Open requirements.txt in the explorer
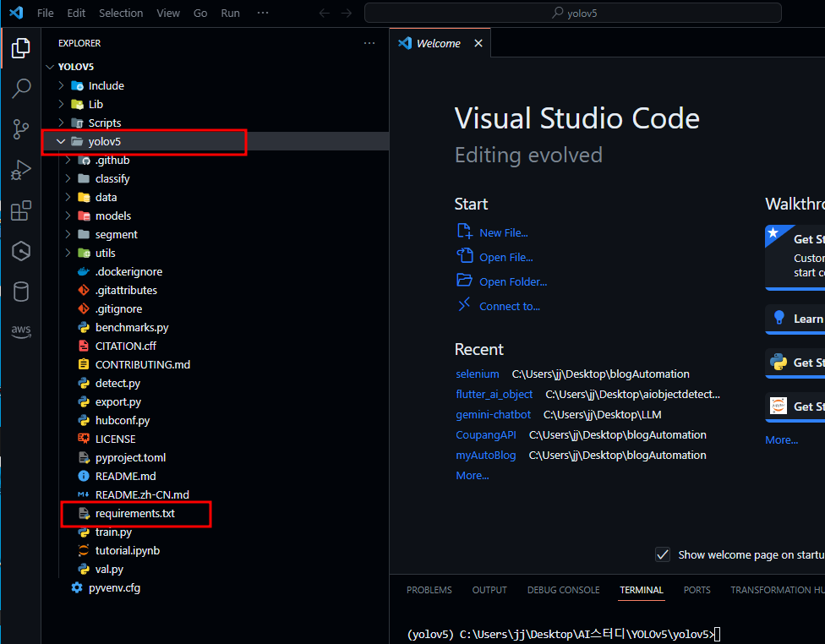This screenshot has width=825, height=644. pos(134,513)
